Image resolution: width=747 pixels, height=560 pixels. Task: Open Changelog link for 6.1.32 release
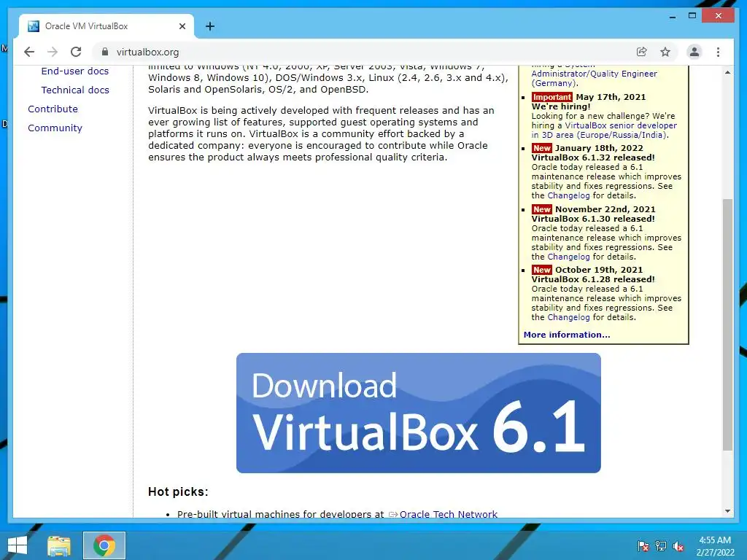point(568,195)
